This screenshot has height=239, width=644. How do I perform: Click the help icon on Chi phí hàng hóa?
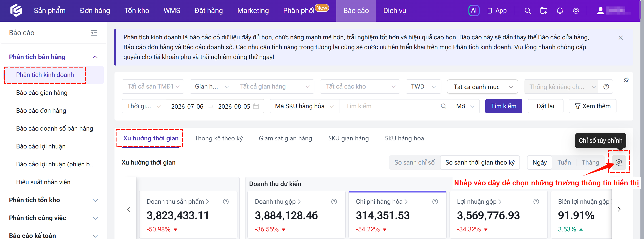[x=435, y=202]
